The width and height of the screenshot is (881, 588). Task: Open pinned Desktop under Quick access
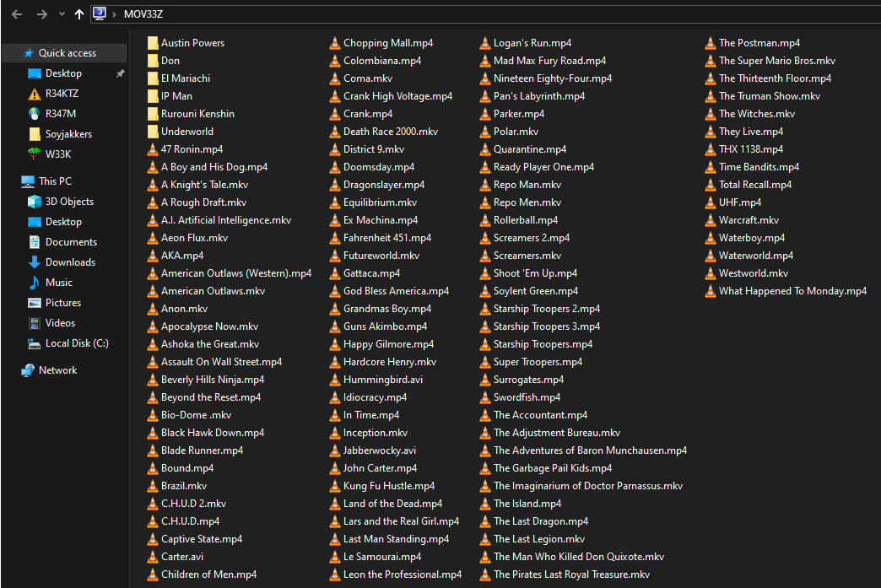(x=63, y=73)
